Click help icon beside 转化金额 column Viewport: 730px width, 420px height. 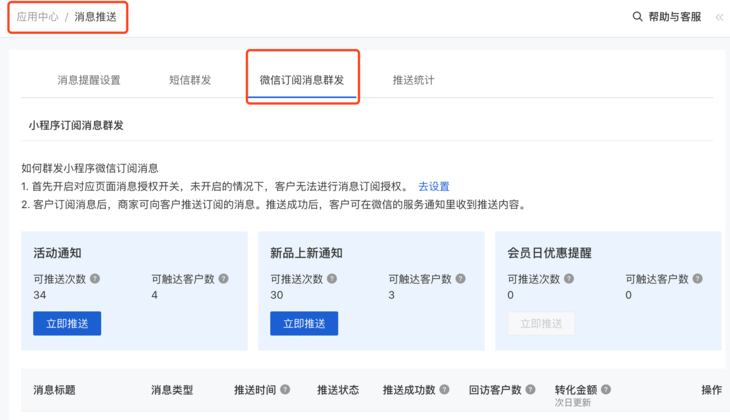(x=606, y=389)
